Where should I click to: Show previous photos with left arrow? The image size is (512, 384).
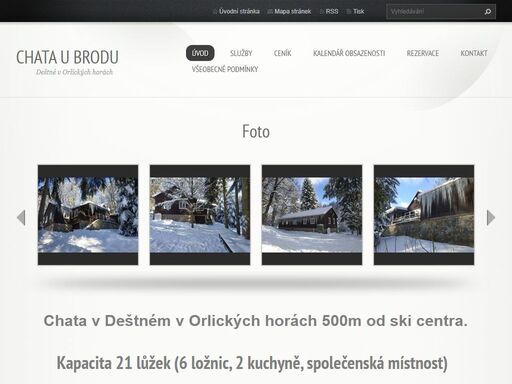point(21,218)
